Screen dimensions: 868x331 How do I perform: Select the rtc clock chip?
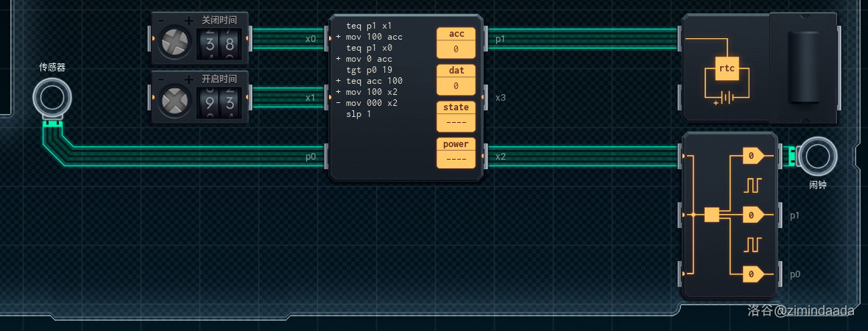[727, 69]
